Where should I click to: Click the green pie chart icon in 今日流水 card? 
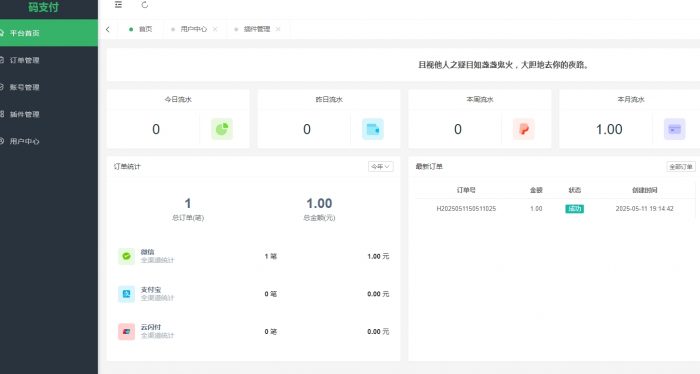click(222, 129)
